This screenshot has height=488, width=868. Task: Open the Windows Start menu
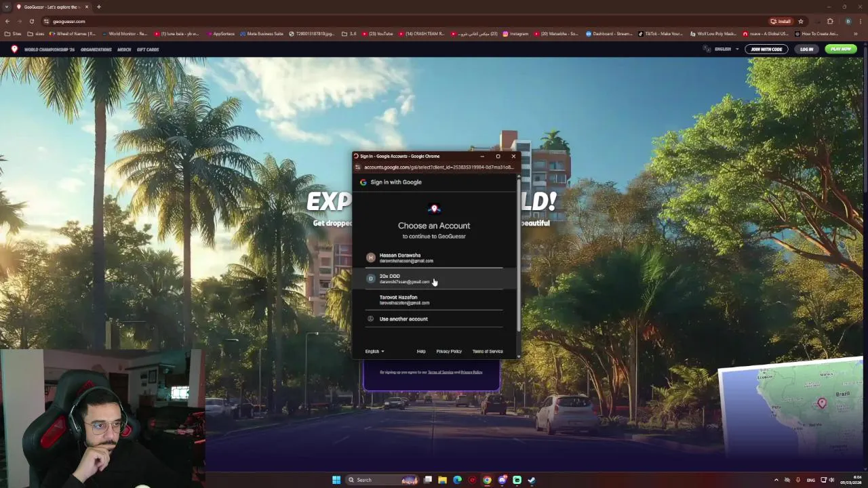point(336,480)
